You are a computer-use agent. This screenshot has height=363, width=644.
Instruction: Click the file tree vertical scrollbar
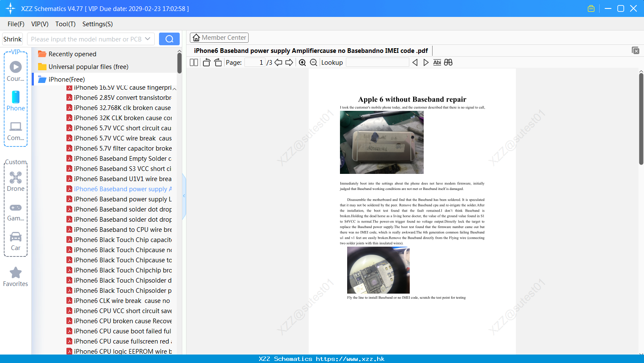click(x=179, y=63)
